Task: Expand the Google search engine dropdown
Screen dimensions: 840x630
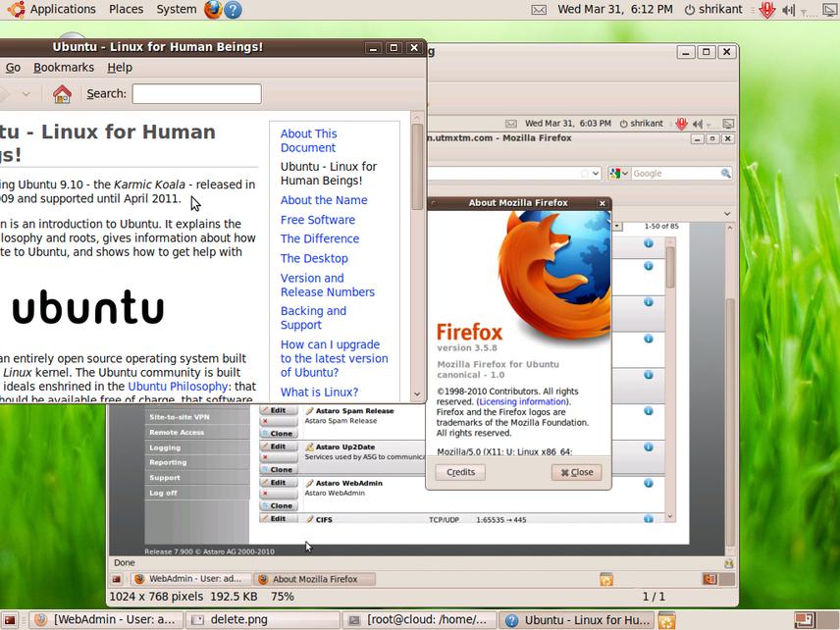Action: [619, 174]
